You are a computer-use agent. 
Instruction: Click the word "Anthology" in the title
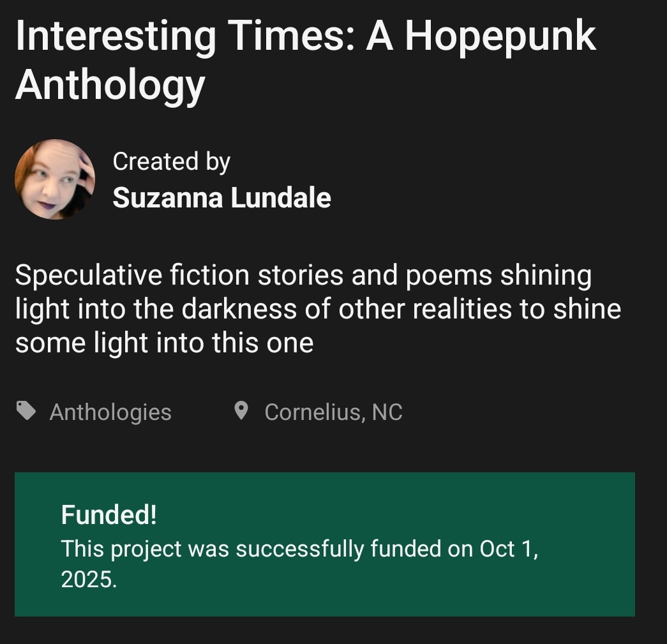(x=110, y=84)
